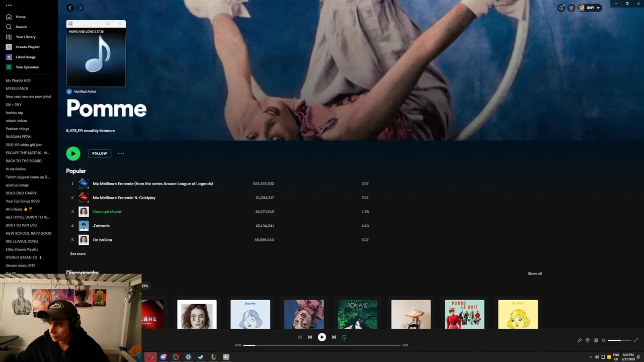
Task: Seek on the song progress bar
Action: [322, 345]
